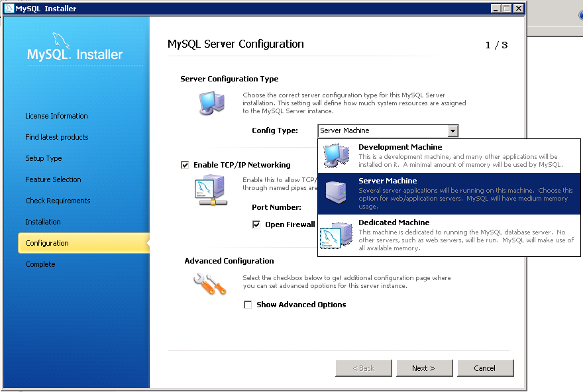583x392 pixels.
Task: Click the Config Type label
Action: [x=275, y=130]
